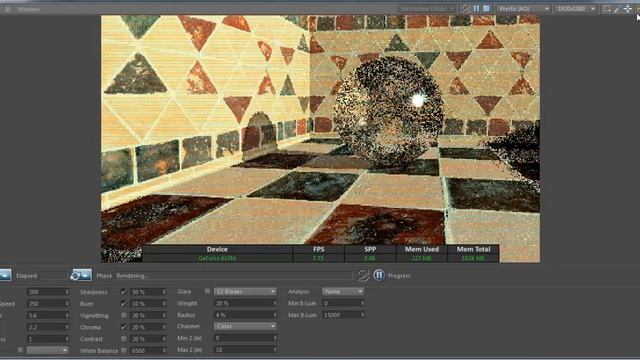Viewport: 640px width, 360px height.
Task: Click the field showing 1
Action: (x=48, y=339)
